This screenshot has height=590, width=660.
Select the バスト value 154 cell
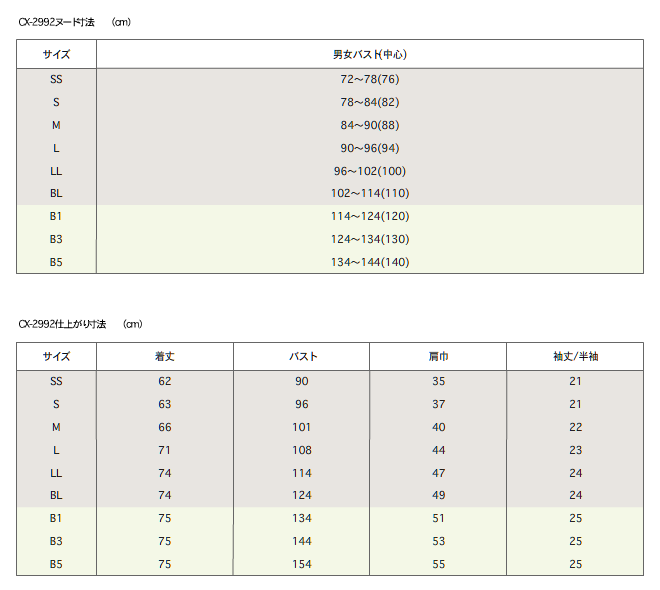point(302,564)
